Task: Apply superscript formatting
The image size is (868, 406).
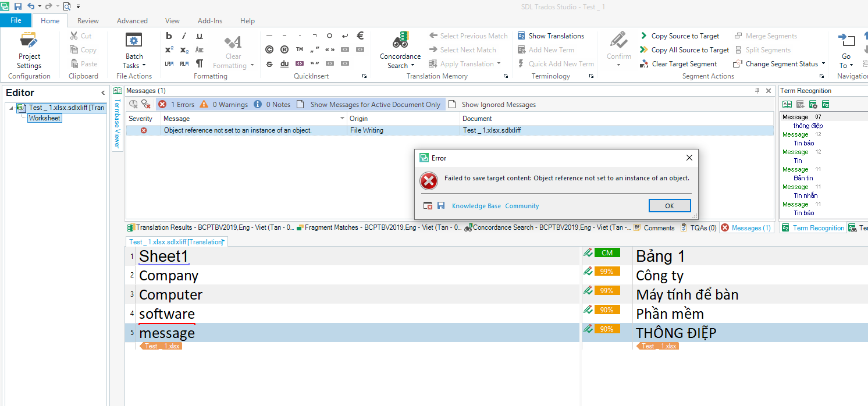Action: (x=169, y=50)
